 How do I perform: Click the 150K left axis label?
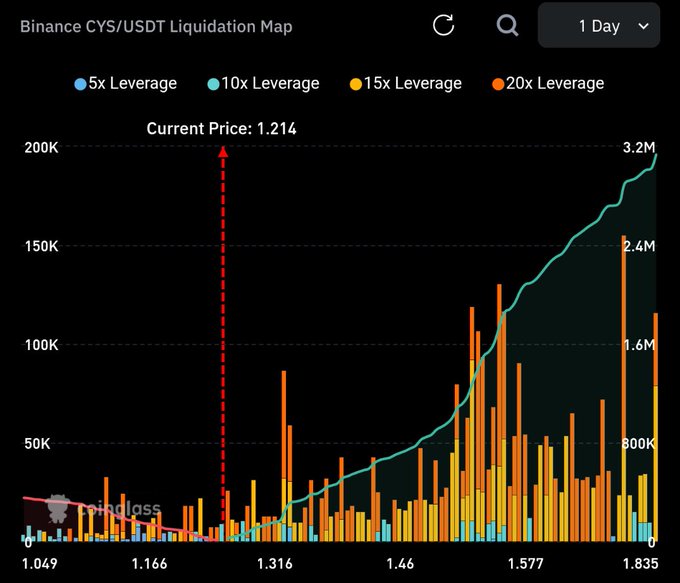tap(41, 246)
